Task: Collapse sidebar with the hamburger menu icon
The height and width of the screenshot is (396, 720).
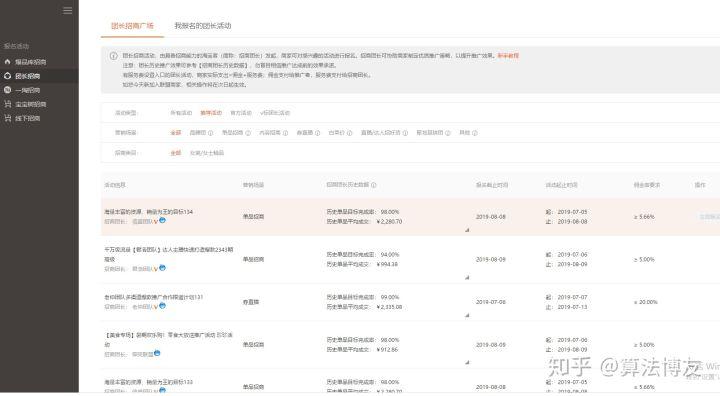Action: click(68, 10)
